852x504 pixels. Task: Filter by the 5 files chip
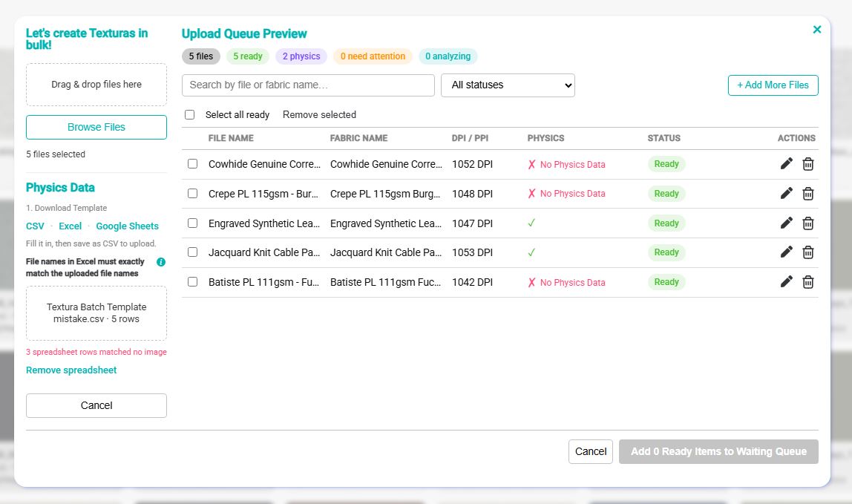pos(201,56)
